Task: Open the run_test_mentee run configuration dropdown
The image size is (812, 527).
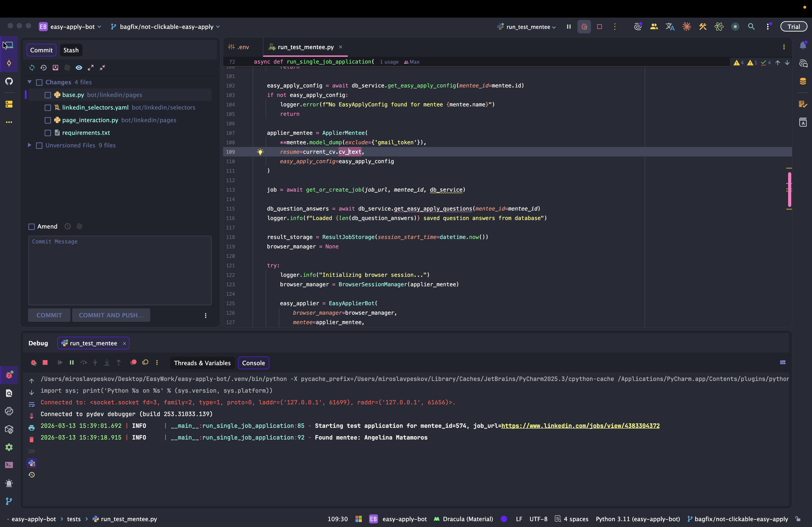Action: point(528,27)
